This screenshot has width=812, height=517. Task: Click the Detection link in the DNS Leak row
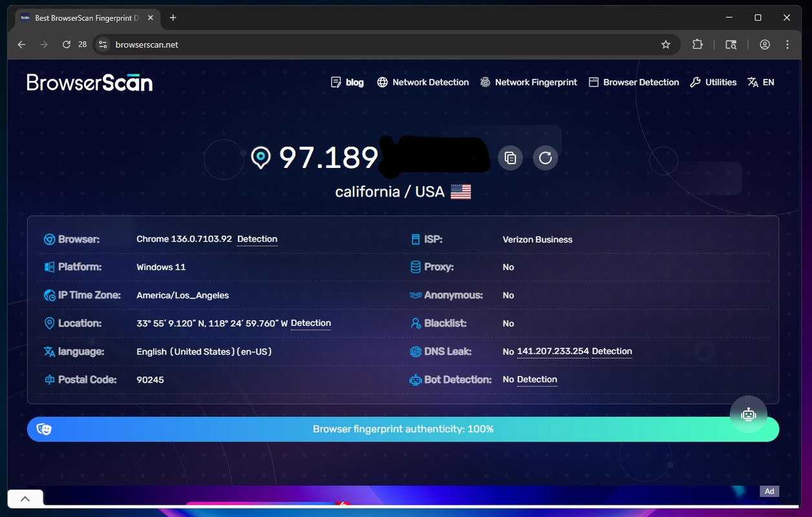(x=612, y=352)
